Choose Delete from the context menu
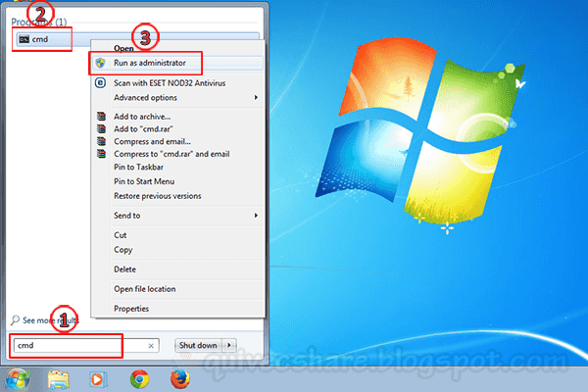588x392 pixels. 124,269
